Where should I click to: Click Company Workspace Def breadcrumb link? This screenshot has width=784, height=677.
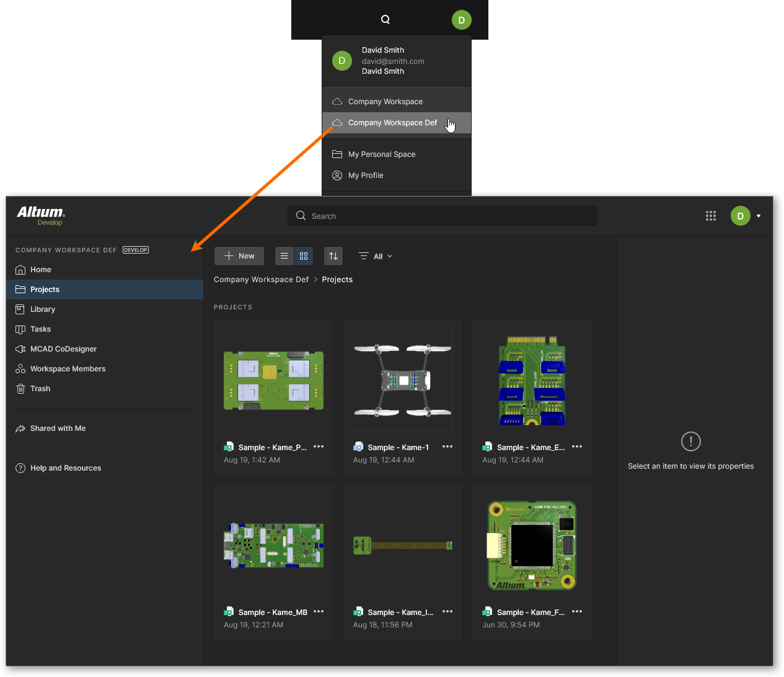point(261,280)
